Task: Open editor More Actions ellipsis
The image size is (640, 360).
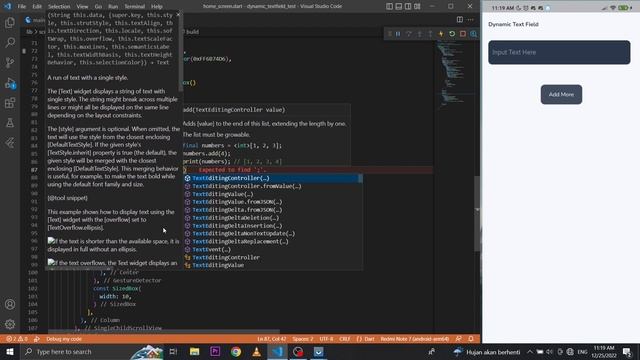Action: (471, 20)
